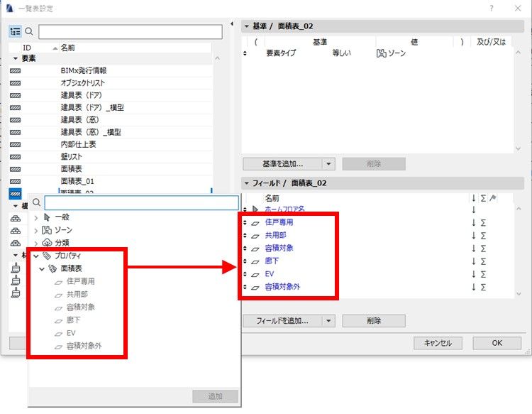
Task: Select the BIMx発行情報 schedule row
Action: 111,70
